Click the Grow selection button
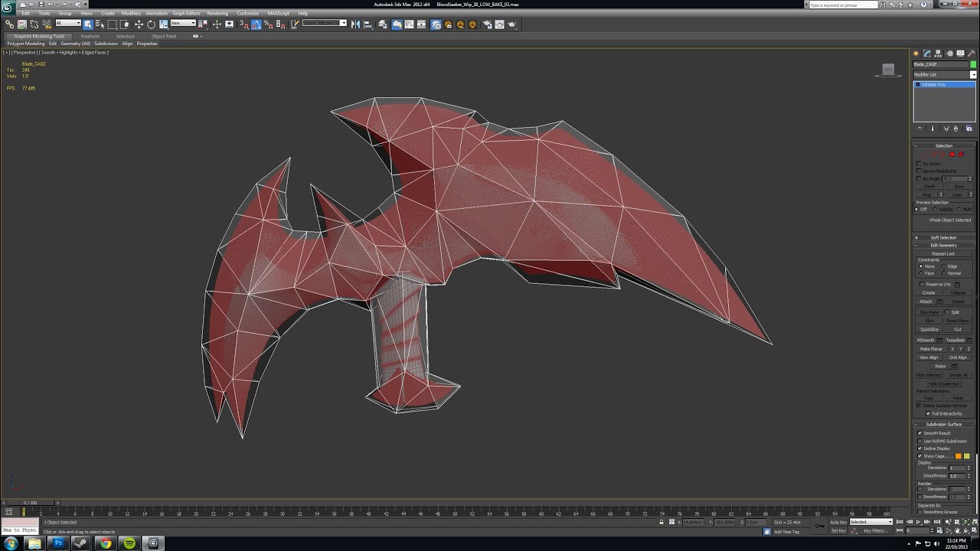The width and height of the screenshot is (980, 551). [x=959, y=186]
